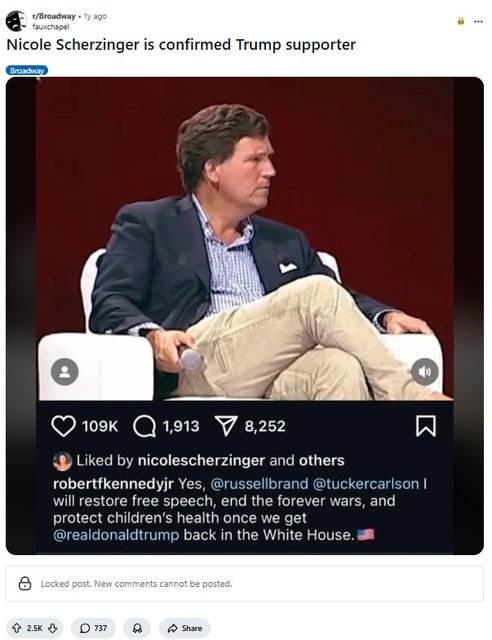Screen dimensions: 492x640
Task: Click the @realdonaldtrump mention
Action: coord(116,535)
